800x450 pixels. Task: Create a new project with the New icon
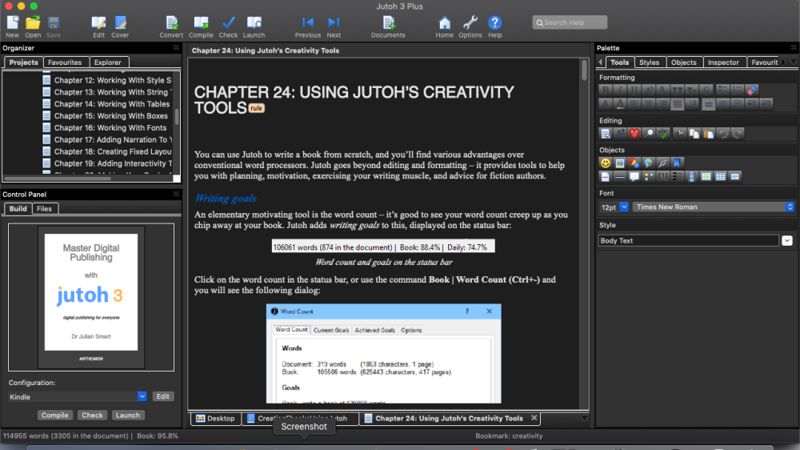(x=12, y=27)
